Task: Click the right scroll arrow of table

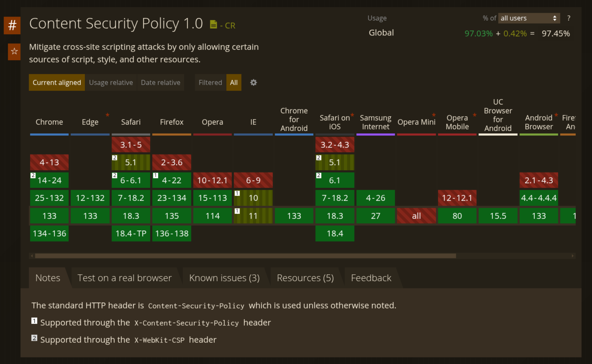Action: click(573, 256)
